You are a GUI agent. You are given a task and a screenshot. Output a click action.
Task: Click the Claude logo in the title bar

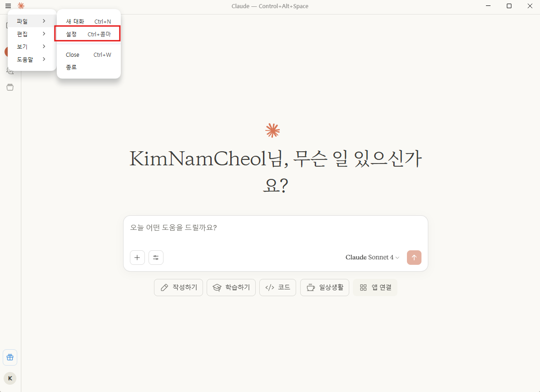coord(21,6)
